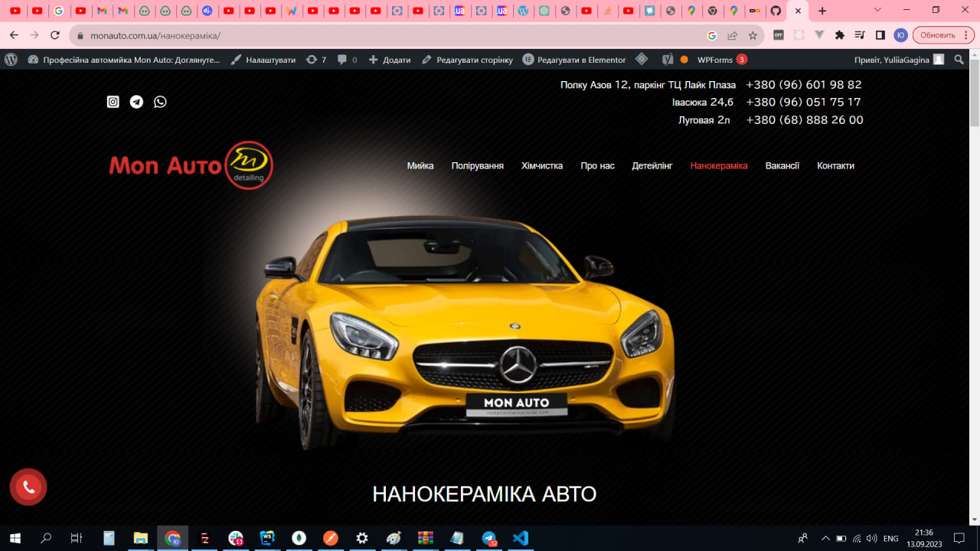The width and height of the screenshot is (980, 551).
Task: Open the media controls playlist icon
Action: [860, 35]
